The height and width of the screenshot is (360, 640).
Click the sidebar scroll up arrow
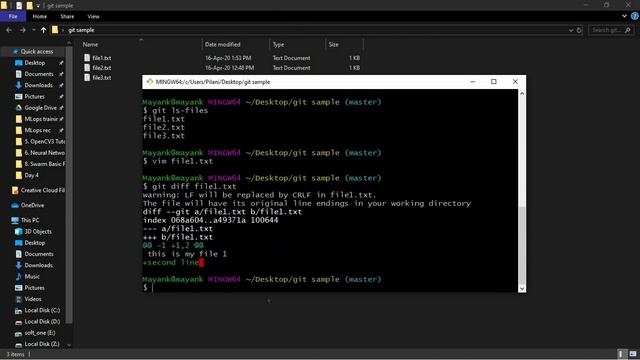pyautogui.click(x=69, y=42)
